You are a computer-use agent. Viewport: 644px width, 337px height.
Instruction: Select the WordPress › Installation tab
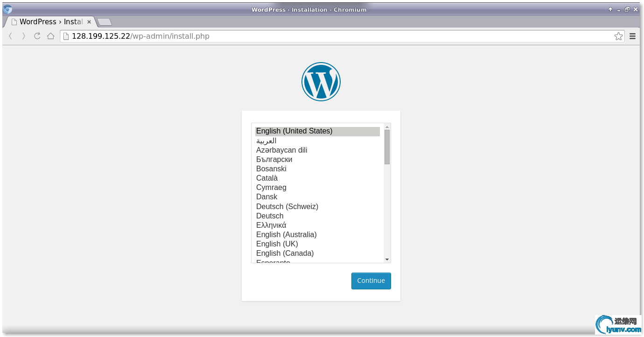pos(50,21)
